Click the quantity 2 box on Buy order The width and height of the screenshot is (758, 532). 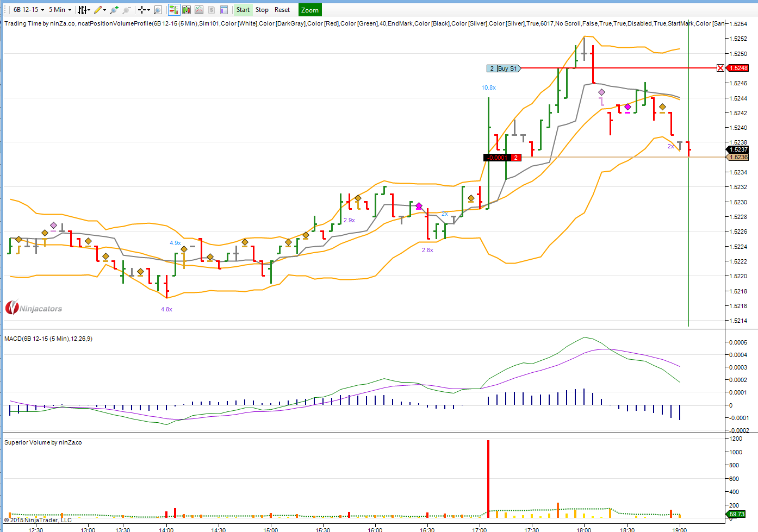[x=492, y=68]
